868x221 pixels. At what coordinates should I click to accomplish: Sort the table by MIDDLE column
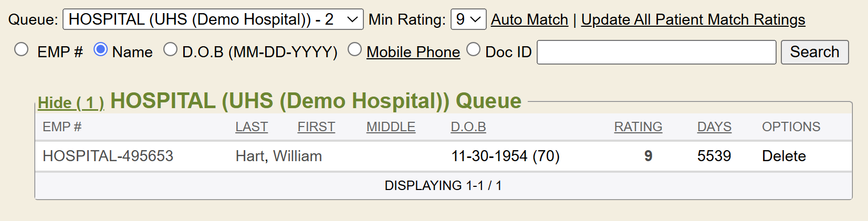pyautogui.click(x=391, y=127)
